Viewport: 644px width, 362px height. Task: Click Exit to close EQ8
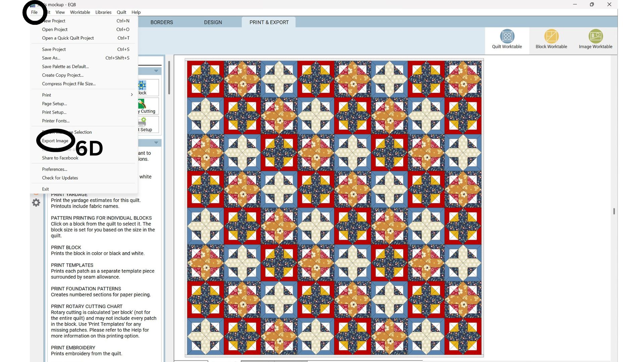tap(45, 189)
